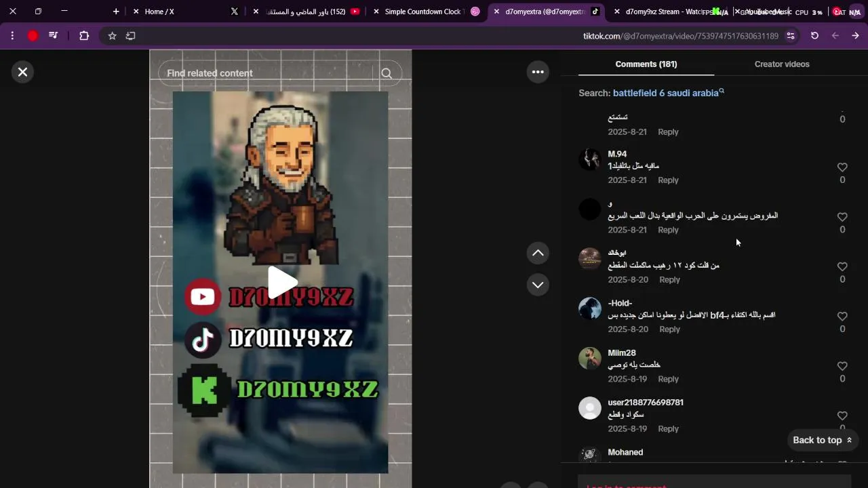This screenshot has height=488, width=868.
Task: Open the Miim28 username profile
Action: (622, 353)
